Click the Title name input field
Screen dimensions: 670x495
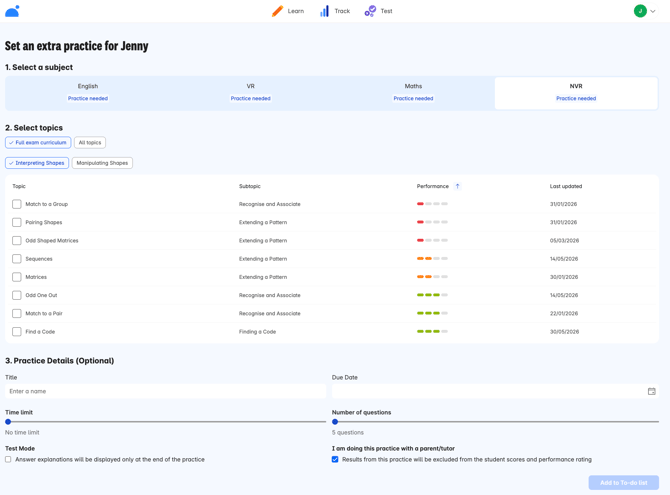[165, 391]
